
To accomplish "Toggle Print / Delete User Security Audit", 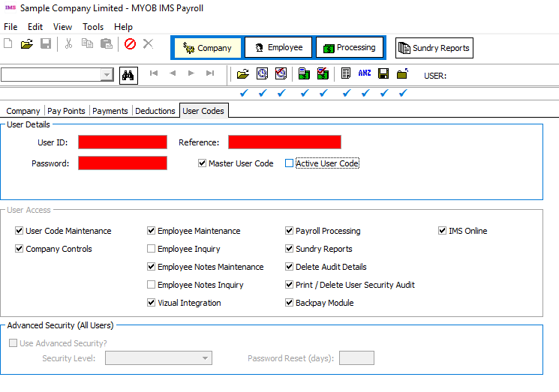I will [289, 285].
